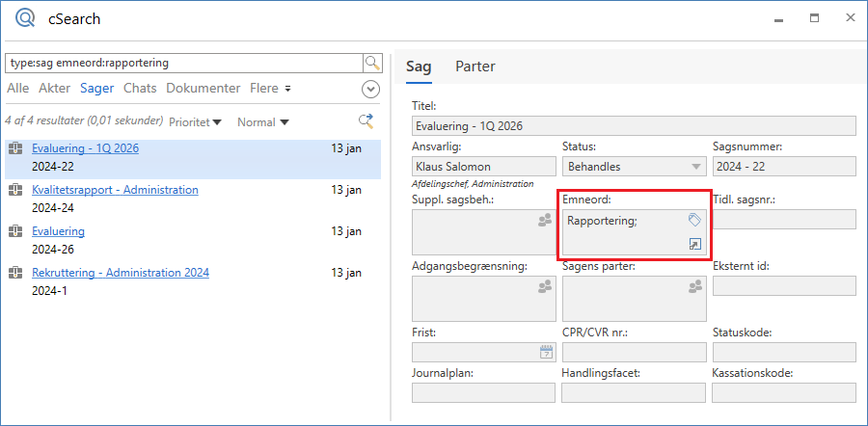The width and height of the screenshot is (868, 426).
Task: Select the Chats filter tab
Action: tap(140, 88)
